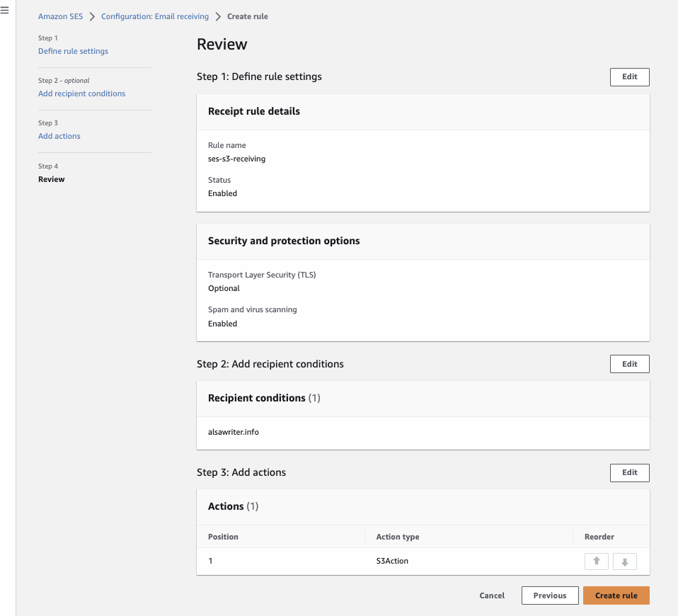Navigate to Add recipient conditions step
This screenshot has height=616, width=678.
pyautogui.click(x=81, y=93)
